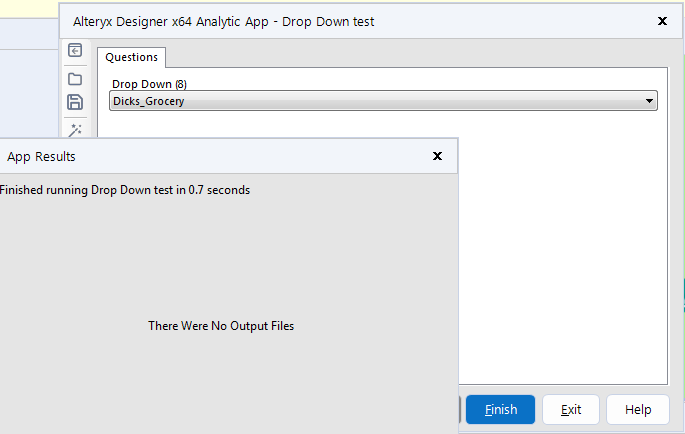
Task: Click the App Results title bar
Action: (250, 156)
